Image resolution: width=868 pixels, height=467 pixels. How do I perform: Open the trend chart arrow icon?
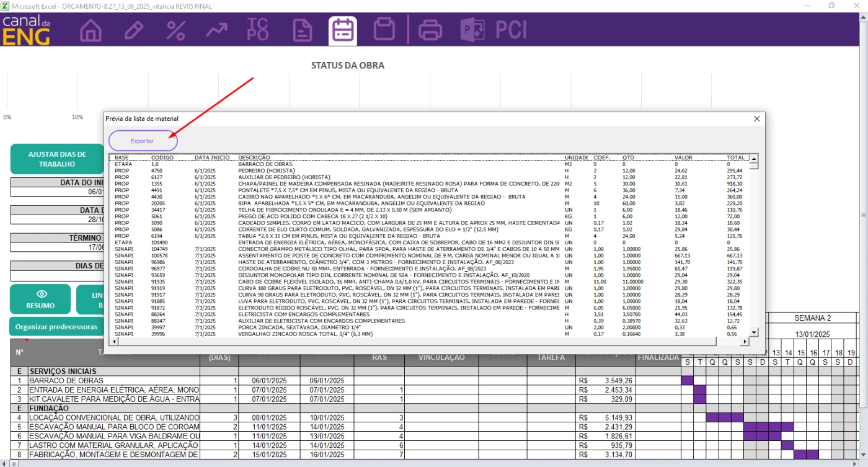click(216, 30)
